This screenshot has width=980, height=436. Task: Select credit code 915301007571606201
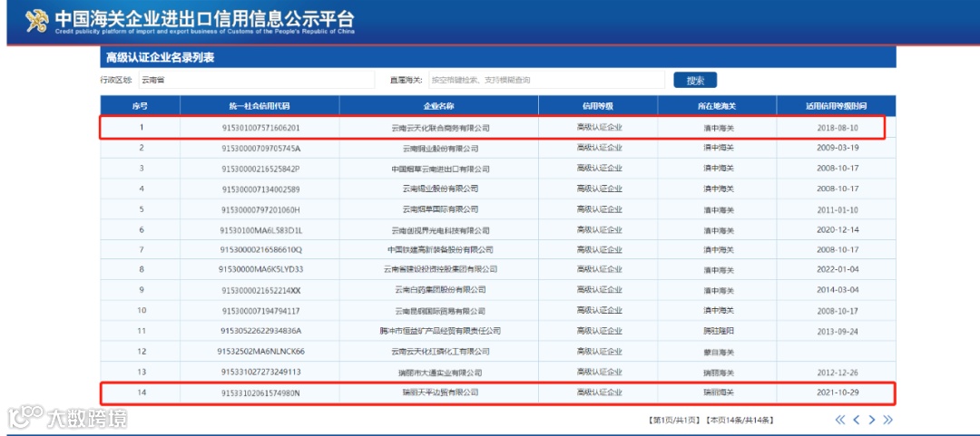[260, 128]
